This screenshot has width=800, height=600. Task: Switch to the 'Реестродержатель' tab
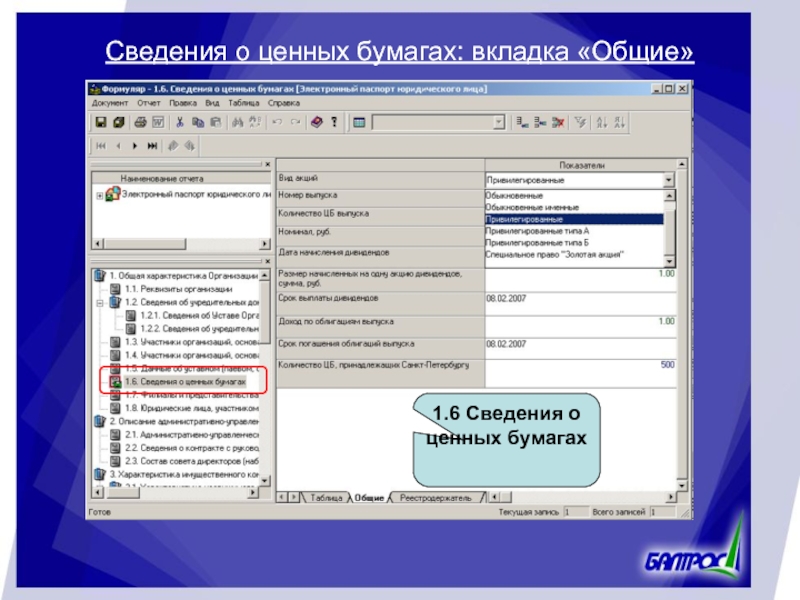(434, 497)
